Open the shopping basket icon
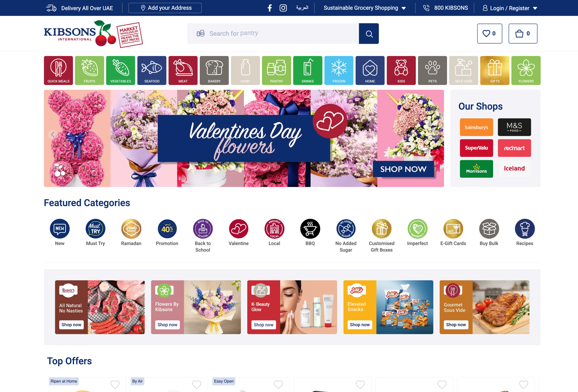Viewport: 578px width, 392px height. pyautogui.click(x=523, y=33)
